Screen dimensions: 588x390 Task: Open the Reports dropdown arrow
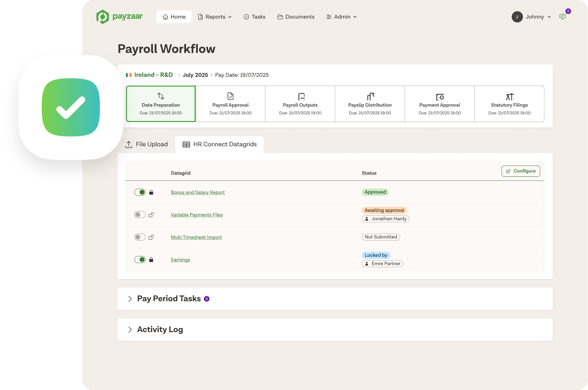[230, 17]
